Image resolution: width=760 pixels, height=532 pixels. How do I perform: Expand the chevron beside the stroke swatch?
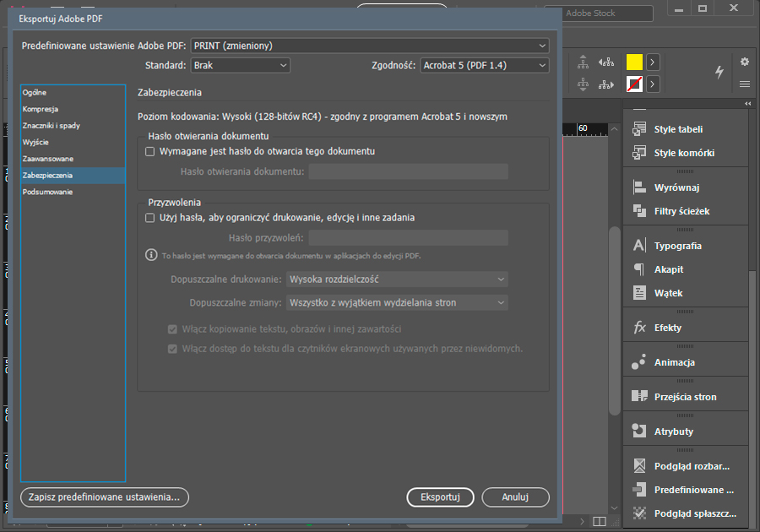click(653, 84)
